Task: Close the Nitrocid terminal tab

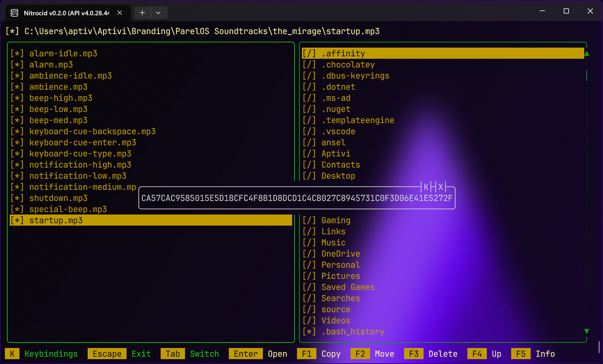Action: tap(120, 13)
